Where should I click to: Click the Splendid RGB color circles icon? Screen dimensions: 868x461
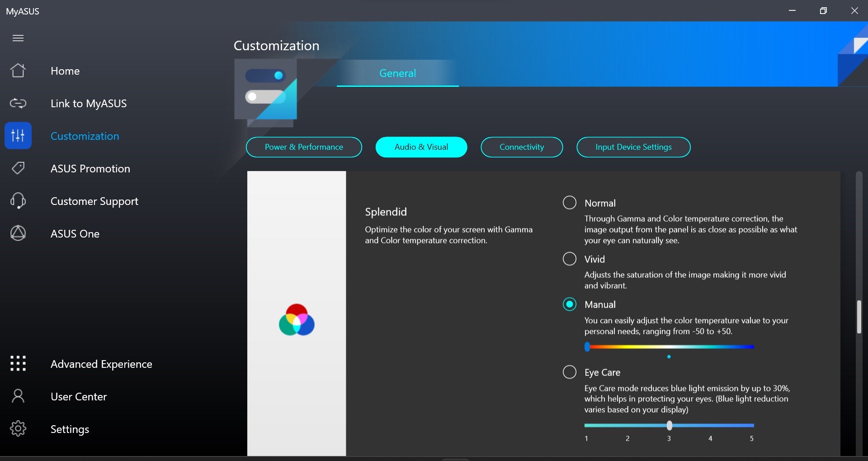click(297, 319)
